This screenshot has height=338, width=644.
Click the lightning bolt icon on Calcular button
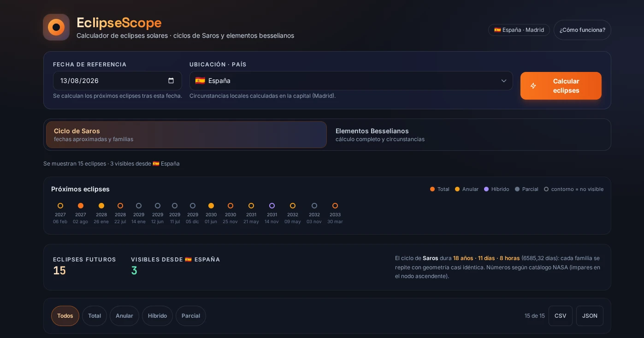pyautogui.click(x=533, y=86)
